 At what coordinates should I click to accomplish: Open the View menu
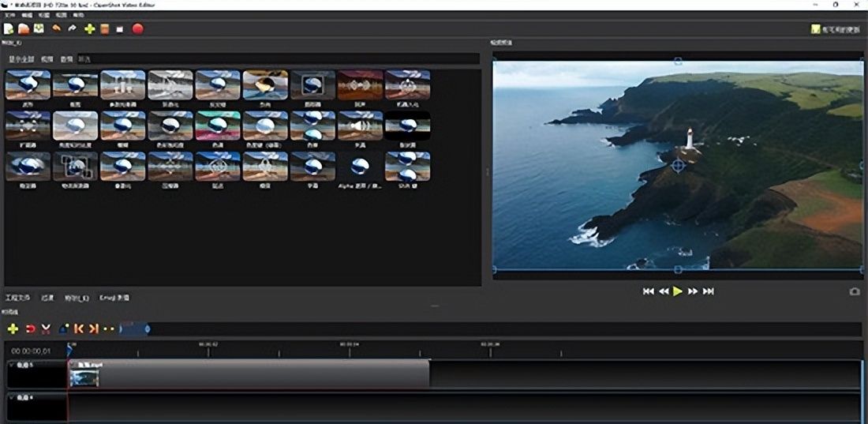click(61, 15)
